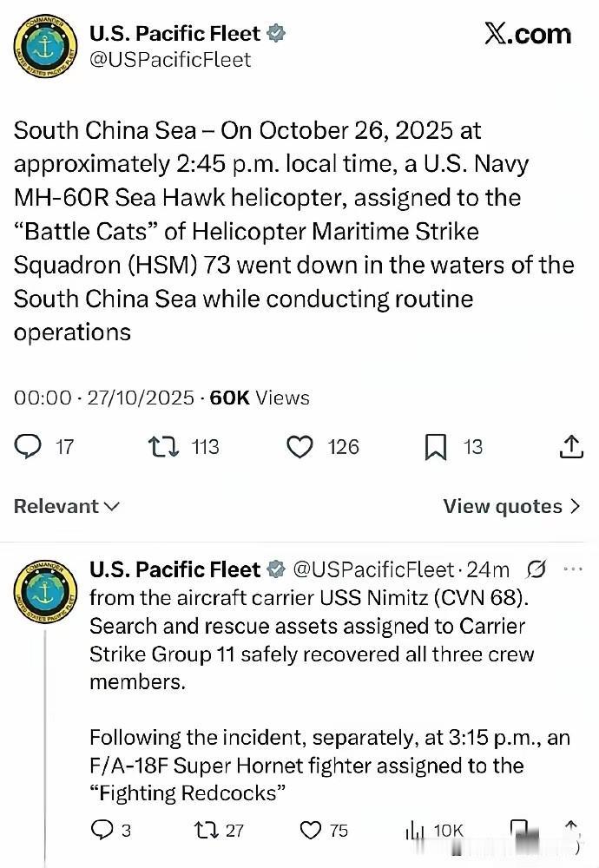Bookmark the main post
The height and width of the screenshot is (868, 599).
tap(436, 447)
